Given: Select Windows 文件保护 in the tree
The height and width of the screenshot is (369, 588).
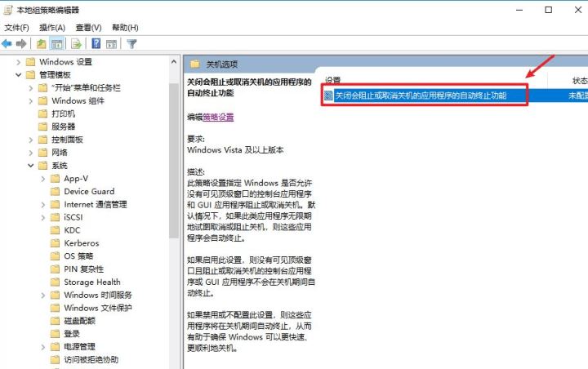Looking at the screenshot, I should pos(98,308).
